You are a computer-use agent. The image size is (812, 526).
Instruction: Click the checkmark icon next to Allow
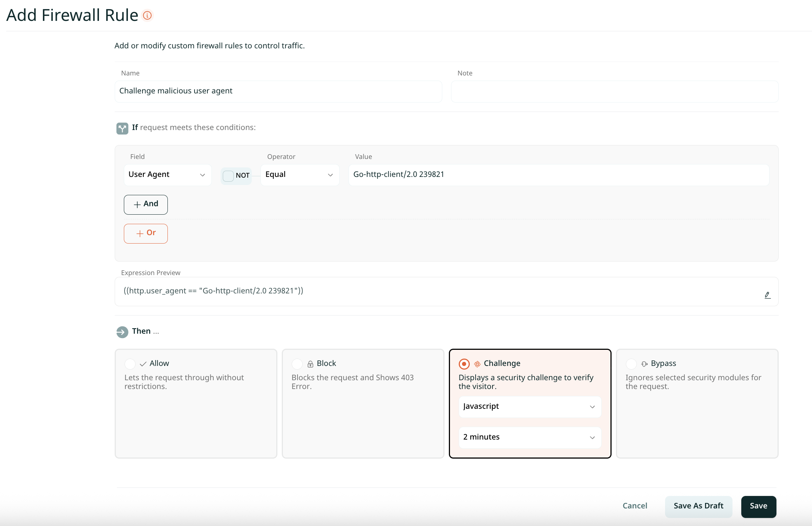coord(143,364)
